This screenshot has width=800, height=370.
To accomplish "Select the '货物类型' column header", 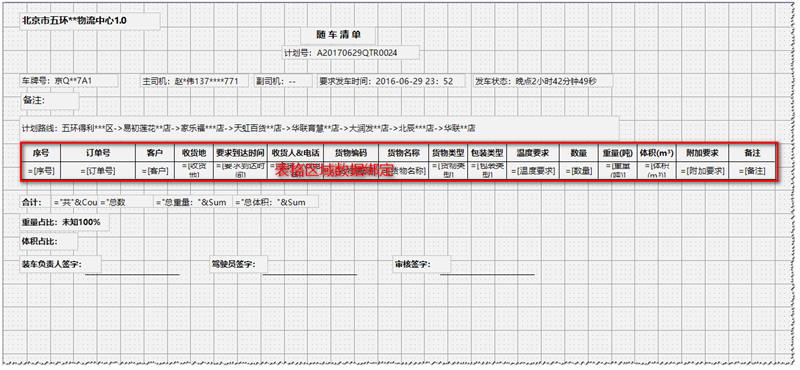I will pos(448,153).
